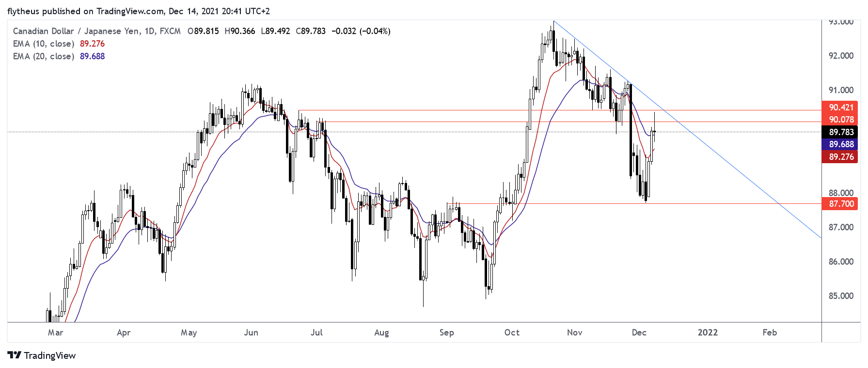Click the 85.000 price axis label
This screenshot has width=868, height=368.
pyautogui.click(x=841, y=296)
